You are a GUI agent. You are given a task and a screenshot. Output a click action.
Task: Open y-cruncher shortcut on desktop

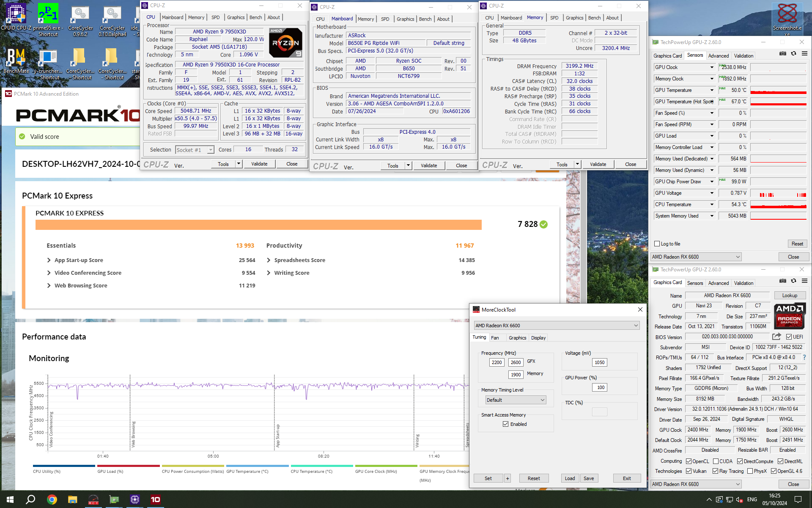coord(48,63)
